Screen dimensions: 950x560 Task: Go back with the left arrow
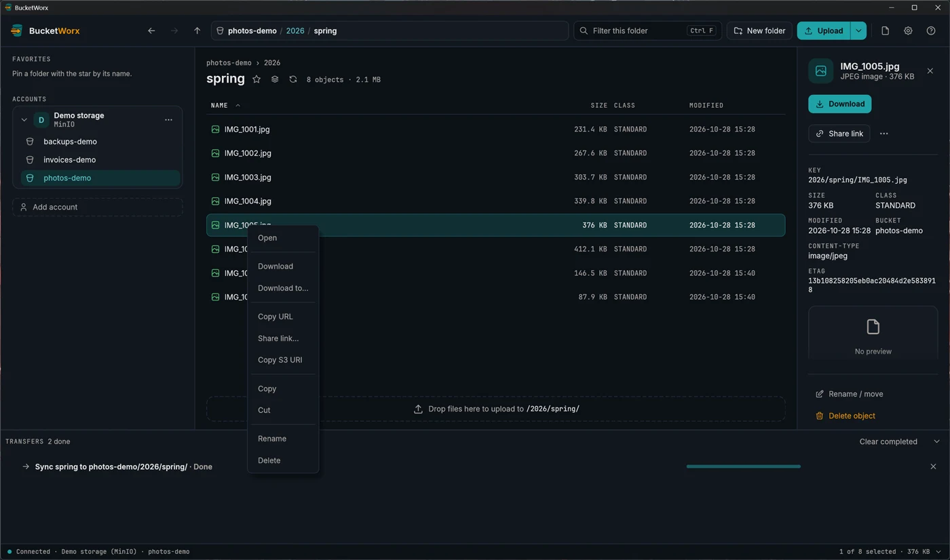tap(151, 31)
